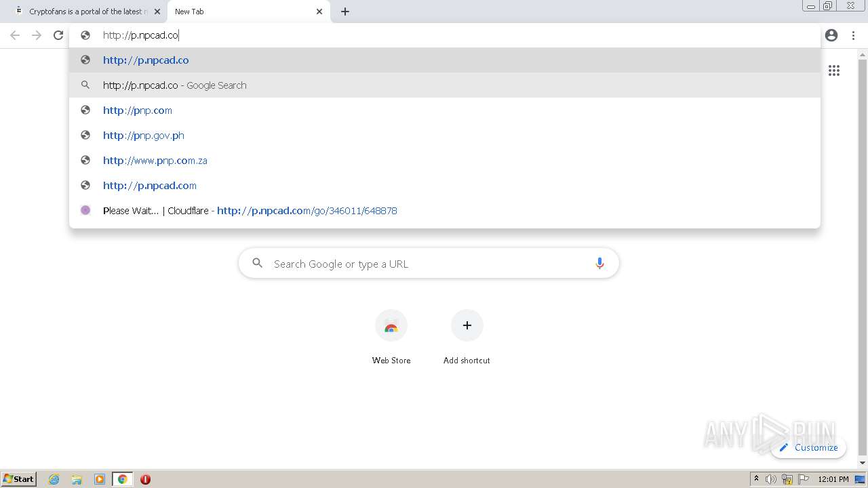Click the Chrome taskbar icon
Viewport: 868px width, 488px height.
123,479
